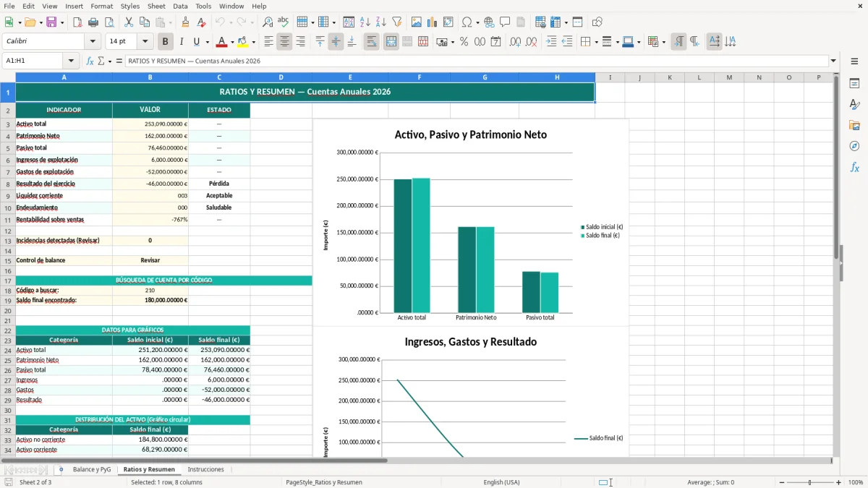Click the formula input line field
This screenshot has height=488, width=868.
[x=477, y=61]
